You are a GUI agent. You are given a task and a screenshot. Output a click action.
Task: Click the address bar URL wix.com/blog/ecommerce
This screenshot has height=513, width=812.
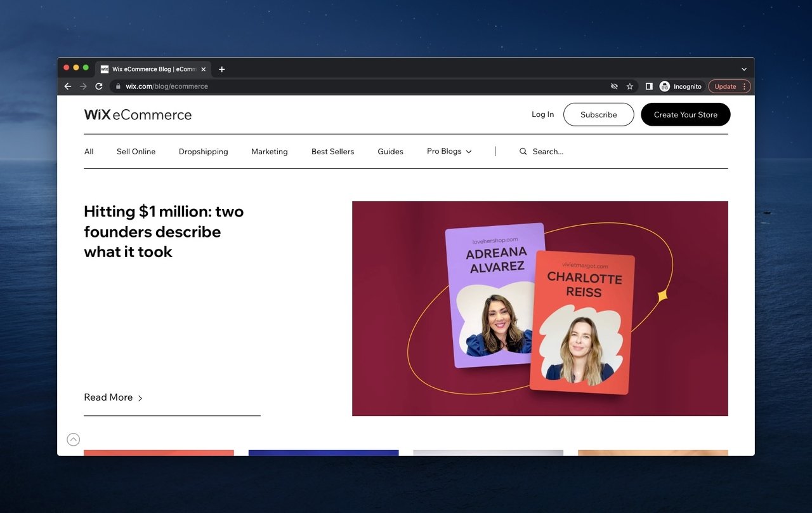tap(167, 86)
